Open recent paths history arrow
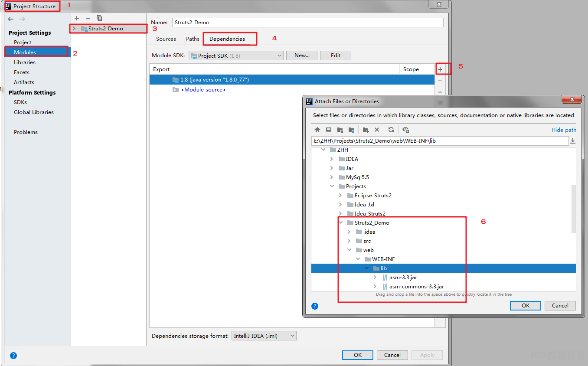The width and height of the screenshot is (588, 366). (x=573, y=141)
